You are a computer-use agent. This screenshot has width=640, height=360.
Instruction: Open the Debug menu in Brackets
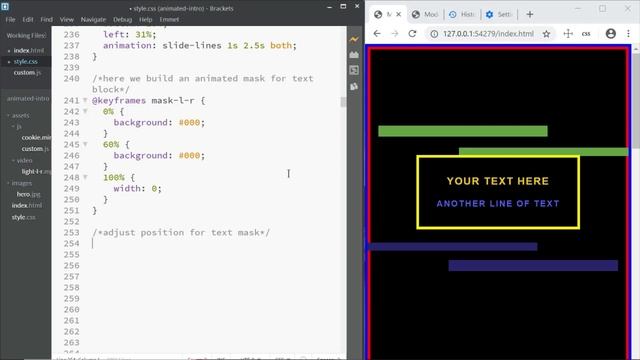[x=122, y=19]
